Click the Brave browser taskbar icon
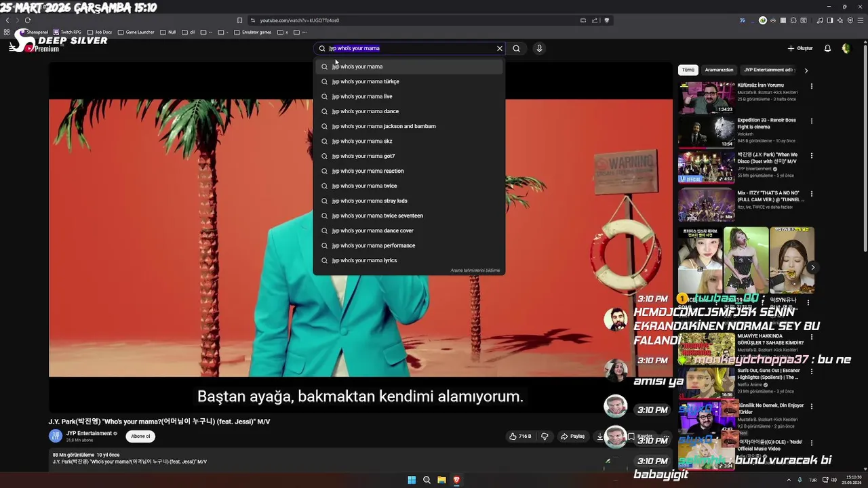This screenshot has width=868, height=488. [x=456, y=480]
